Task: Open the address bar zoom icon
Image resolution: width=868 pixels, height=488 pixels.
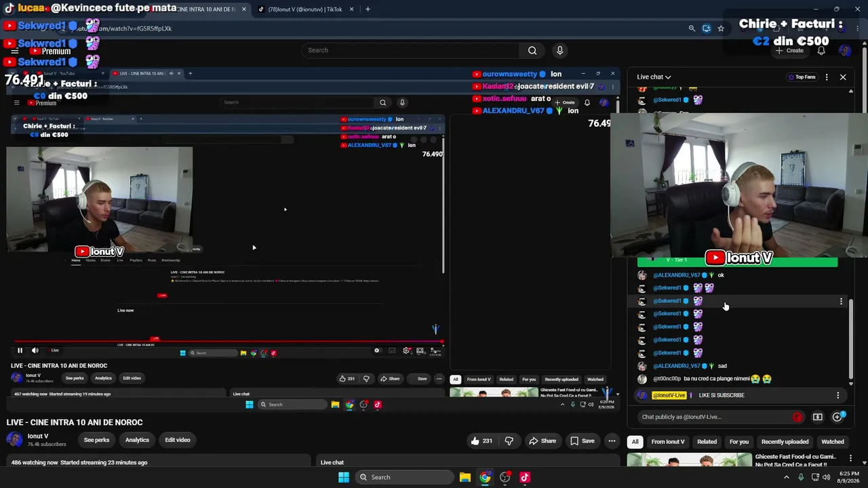Action: coord(692,28)
